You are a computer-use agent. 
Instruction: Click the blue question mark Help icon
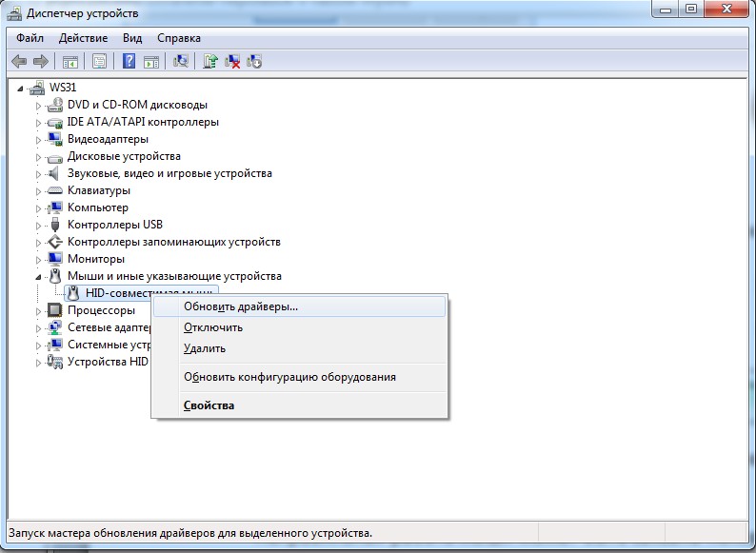[x=129, y=62]
